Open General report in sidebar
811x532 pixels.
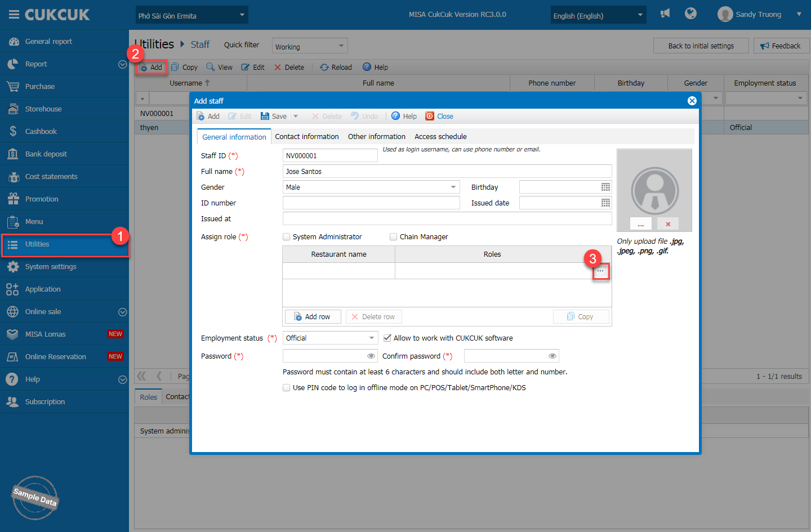(64, 42)
